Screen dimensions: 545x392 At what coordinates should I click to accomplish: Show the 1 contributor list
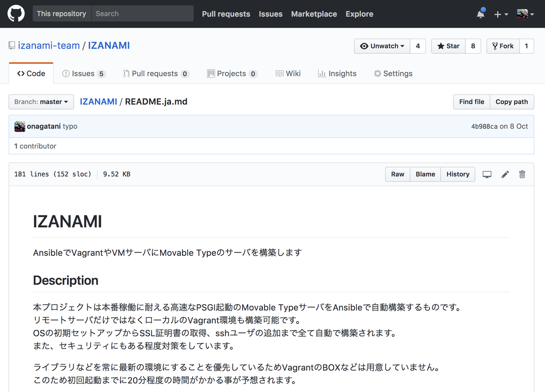[x=35, y=146]
